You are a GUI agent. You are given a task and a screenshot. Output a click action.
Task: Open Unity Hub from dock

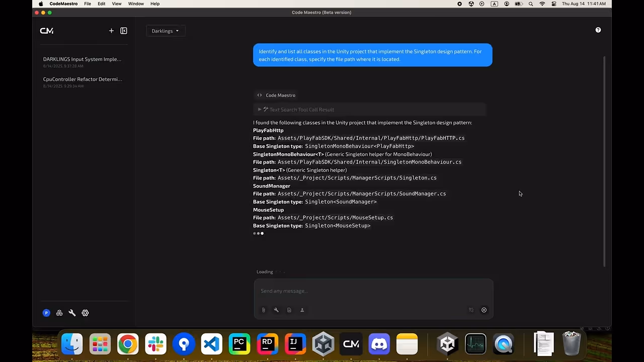tap(324, 344)
